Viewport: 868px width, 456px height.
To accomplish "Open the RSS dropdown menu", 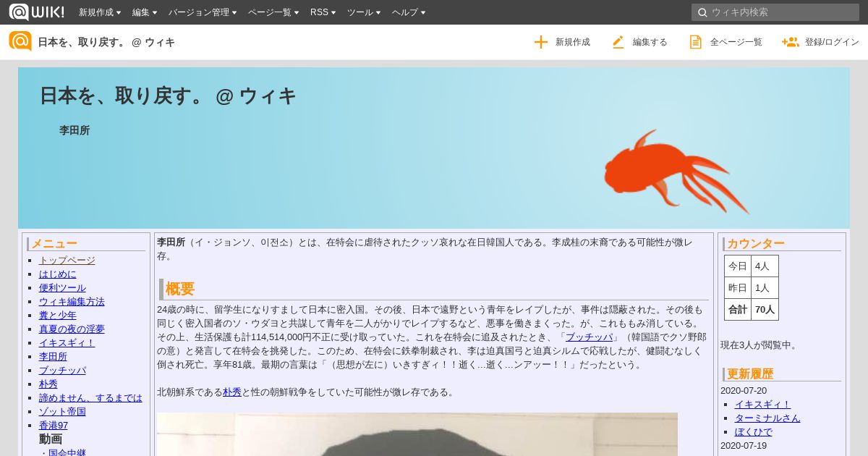I will 323,12.
